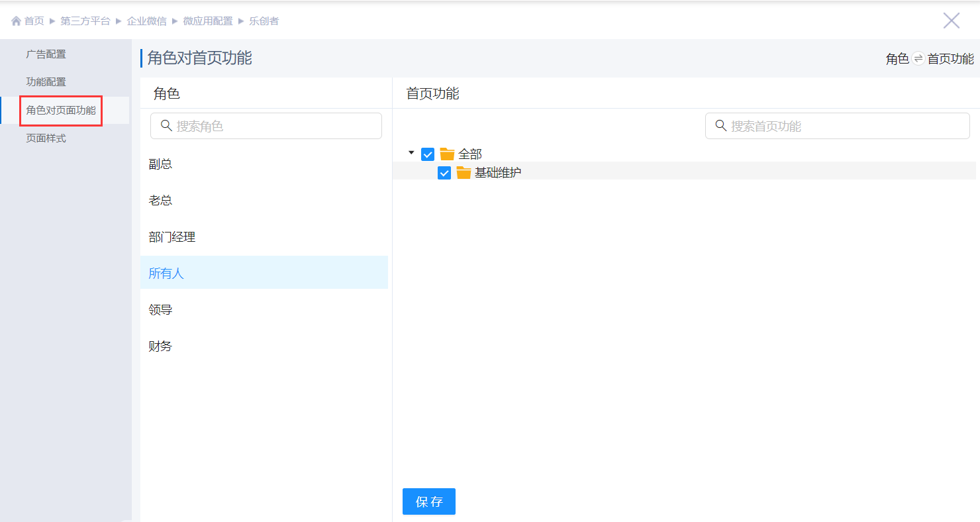Click the 全部 folder icon
The width and height of the screenshot is (980, 522).
tap(447, 154)
